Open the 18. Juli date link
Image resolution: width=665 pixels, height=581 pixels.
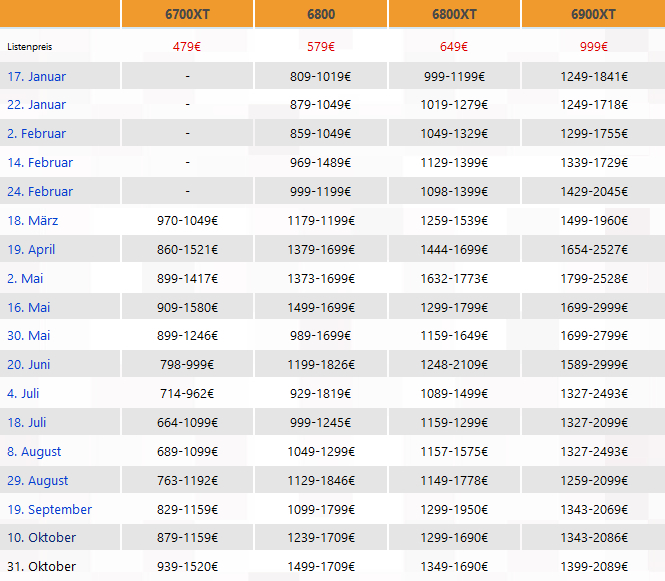coord(26,422)
